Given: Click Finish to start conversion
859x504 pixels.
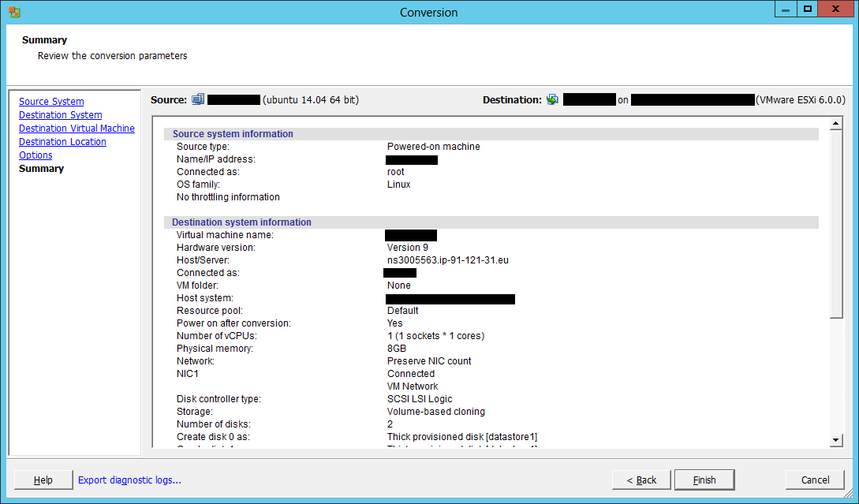Looking at the screenshot, I should click(704, 480).
